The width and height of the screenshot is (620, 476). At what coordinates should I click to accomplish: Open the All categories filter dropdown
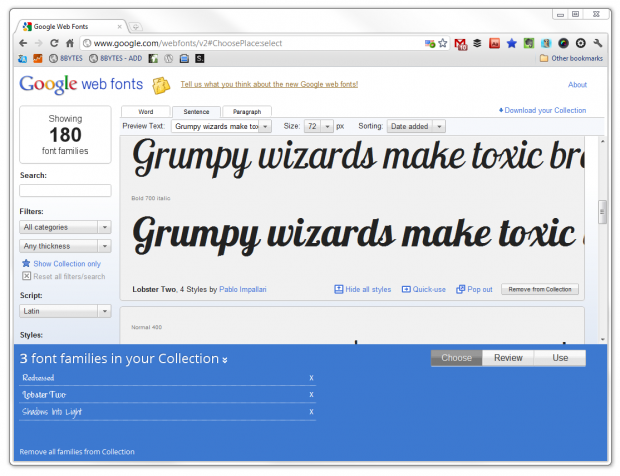pos(65,227)
